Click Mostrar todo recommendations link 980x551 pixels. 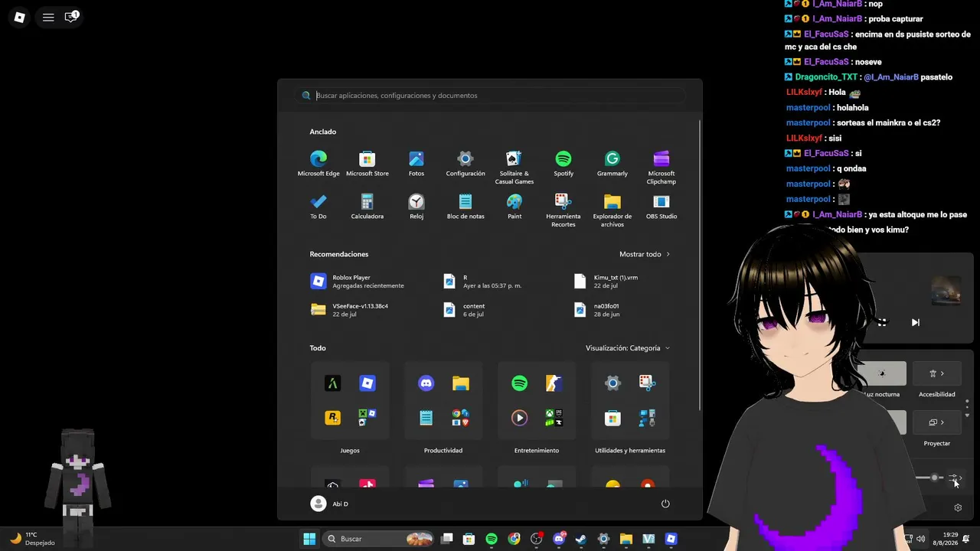pos(645,254)
